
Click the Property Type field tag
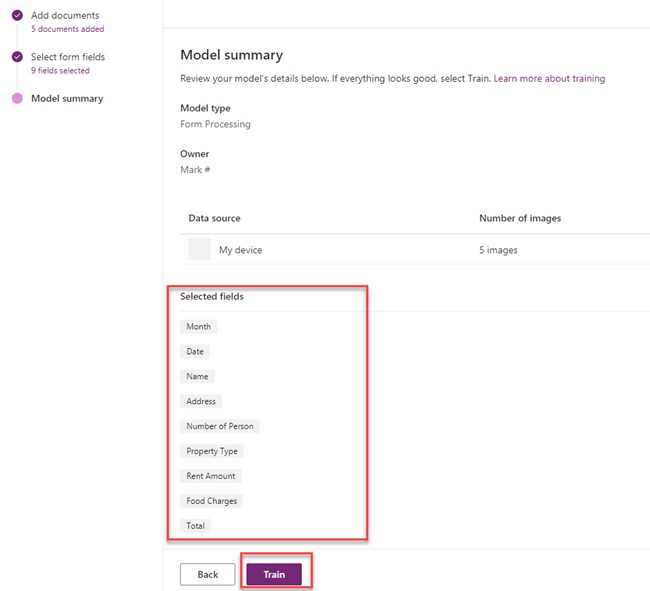pyautogui.click(x=212, y=451)
